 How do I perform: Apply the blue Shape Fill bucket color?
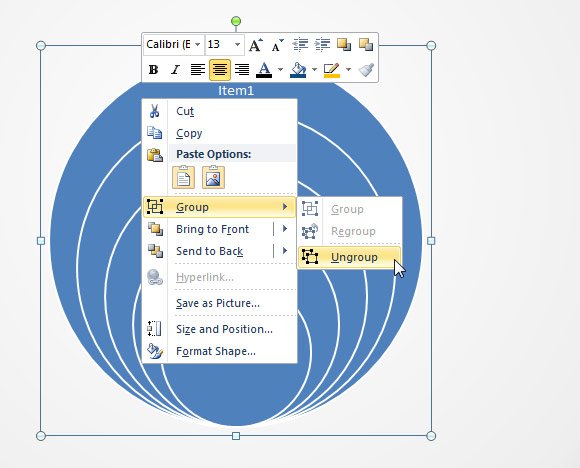click(298, 70)
